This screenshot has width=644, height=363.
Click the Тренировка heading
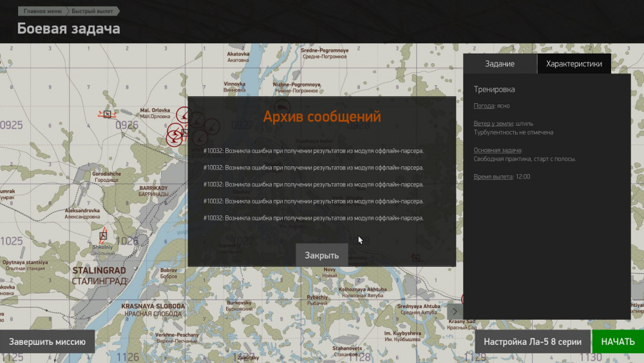coord(494,89)
